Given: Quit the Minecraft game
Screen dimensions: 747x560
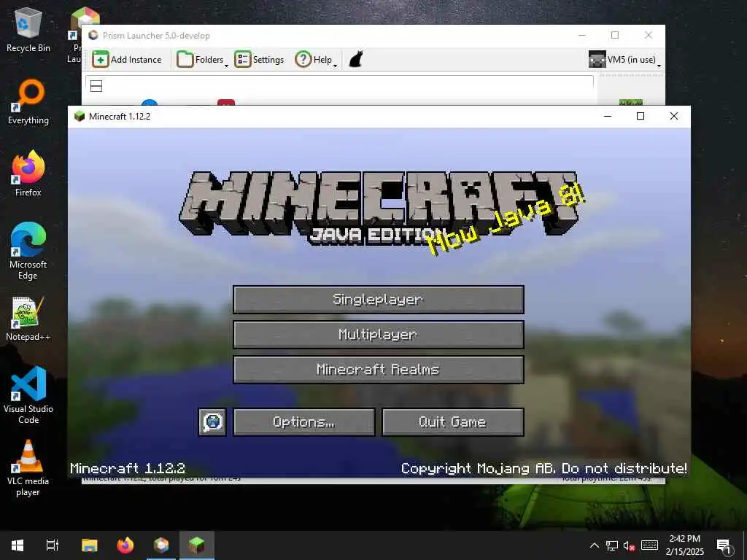Looking at the screenshot, I should click(x=453, y=422).
